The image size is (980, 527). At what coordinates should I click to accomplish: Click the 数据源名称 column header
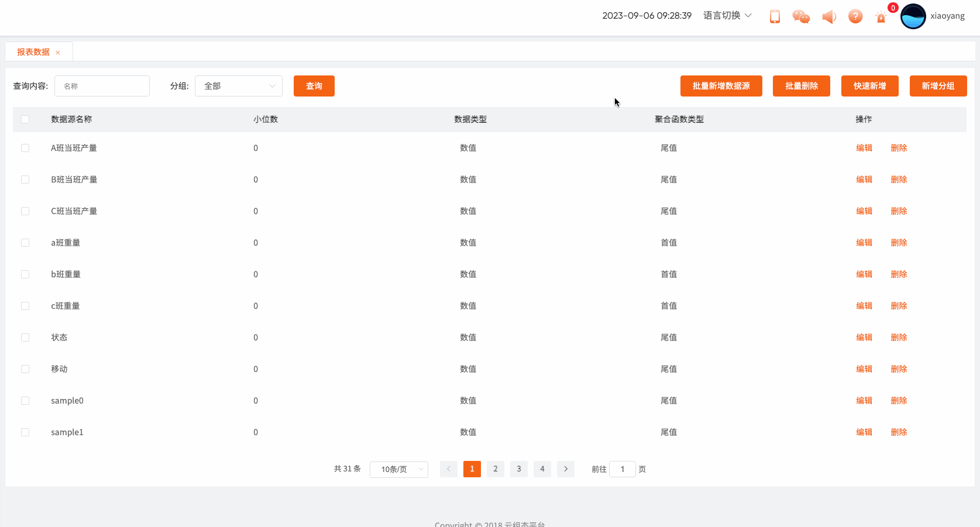tap(71, 119)
